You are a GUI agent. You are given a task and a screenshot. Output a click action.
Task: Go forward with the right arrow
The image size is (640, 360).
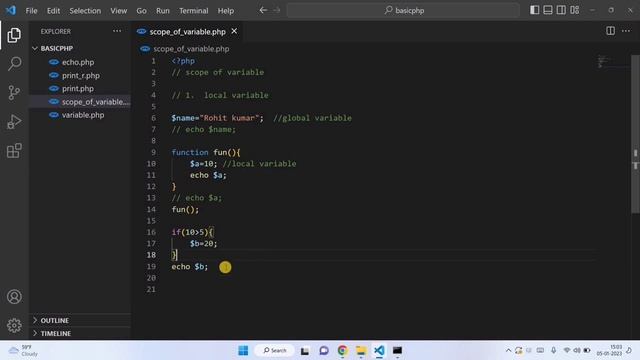tap(277, 10)
